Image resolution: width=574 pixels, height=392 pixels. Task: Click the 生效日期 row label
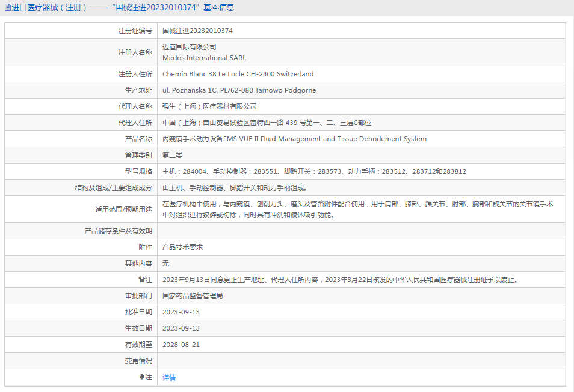(x=138, y=328)
